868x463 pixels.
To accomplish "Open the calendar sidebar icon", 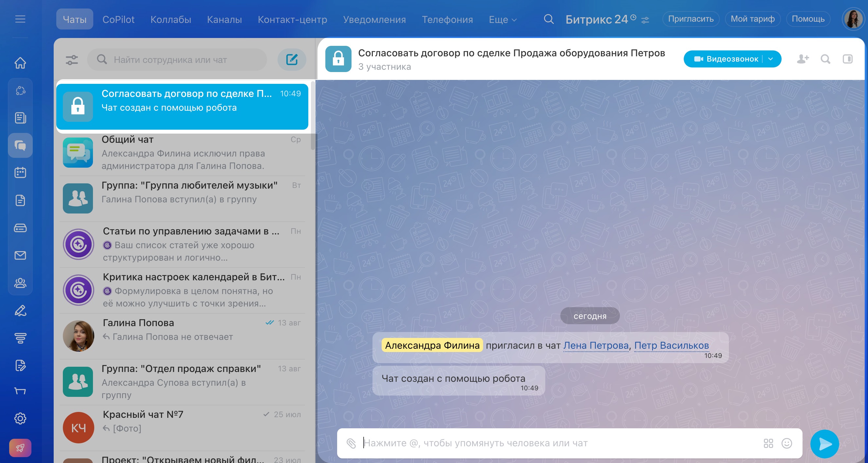I will [20, 173].
